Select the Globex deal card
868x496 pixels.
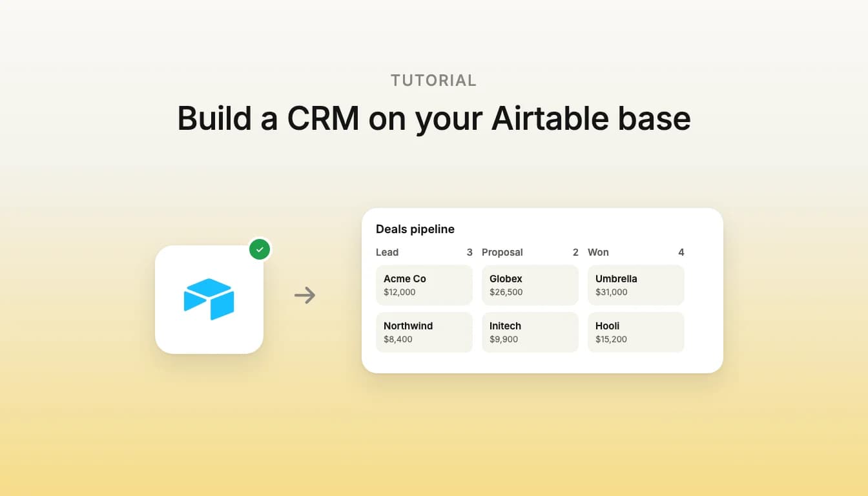(x=530, y=285)
